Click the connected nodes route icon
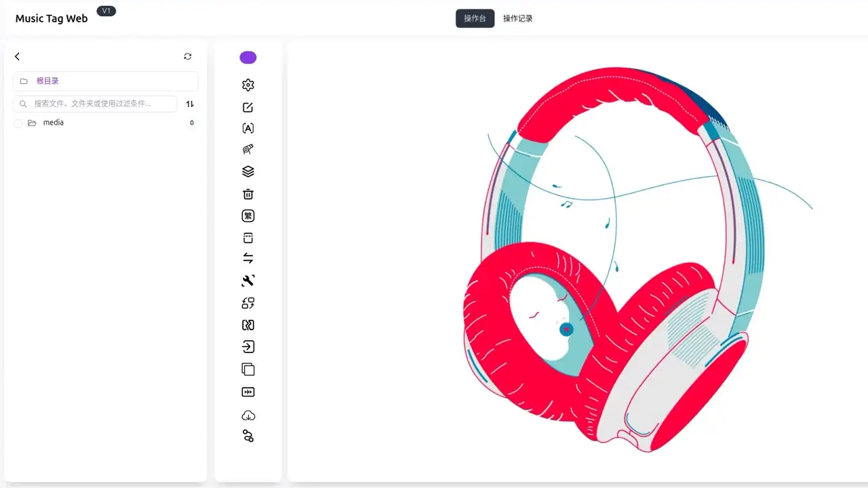Viewport: 868px width, 488px height. pos(248,436)
